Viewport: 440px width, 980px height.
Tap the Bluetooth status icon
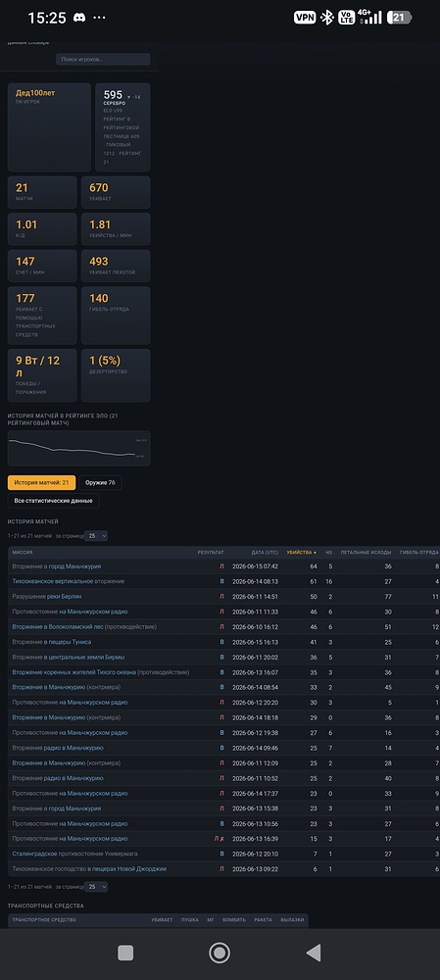tap(327, 18)
